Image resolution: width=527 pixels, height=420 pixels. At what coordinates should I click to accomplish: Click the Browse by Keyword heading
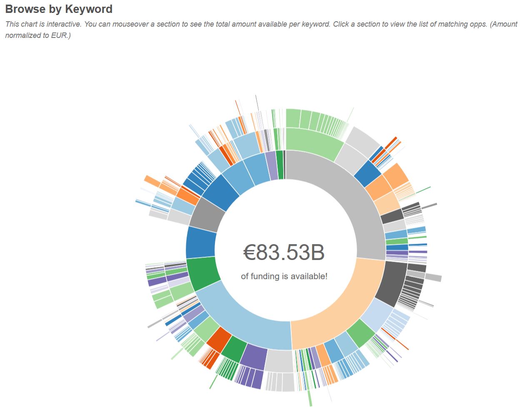[x=59, y=9]
